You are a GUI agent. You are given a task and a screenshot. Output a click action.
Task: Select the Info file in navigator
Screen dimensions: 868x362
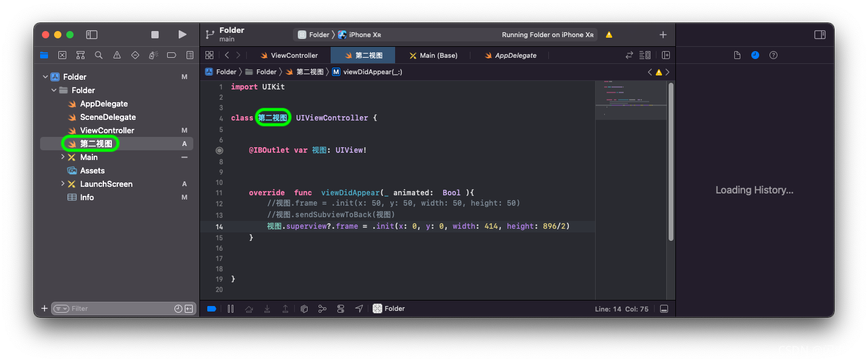point(87,197)
